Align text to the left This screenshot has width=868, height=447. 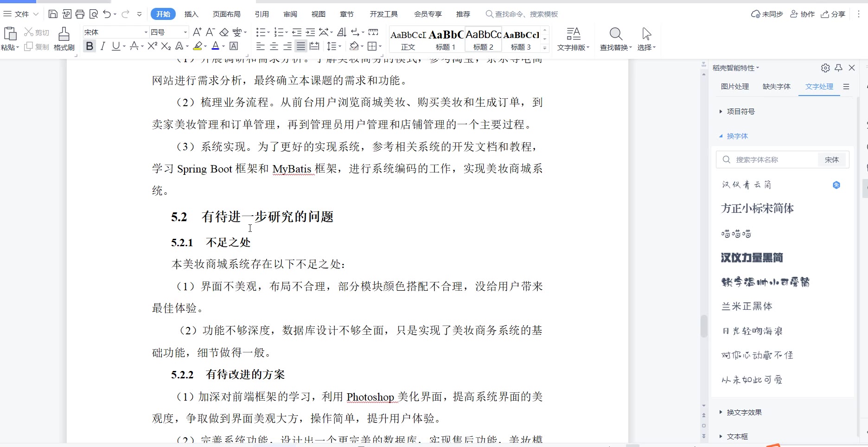(x=261, y=46)
